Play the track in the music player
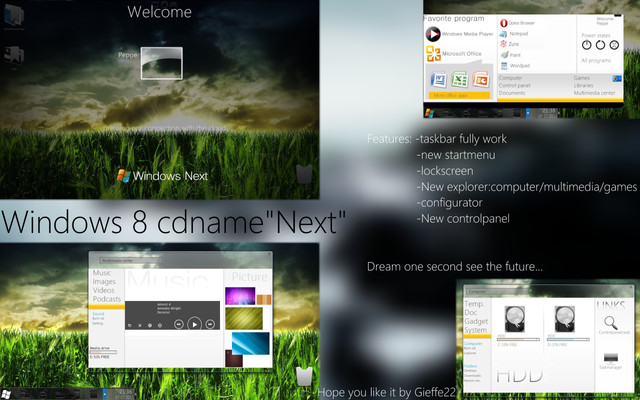Screen dimensions: 640x400 (194, 324)
